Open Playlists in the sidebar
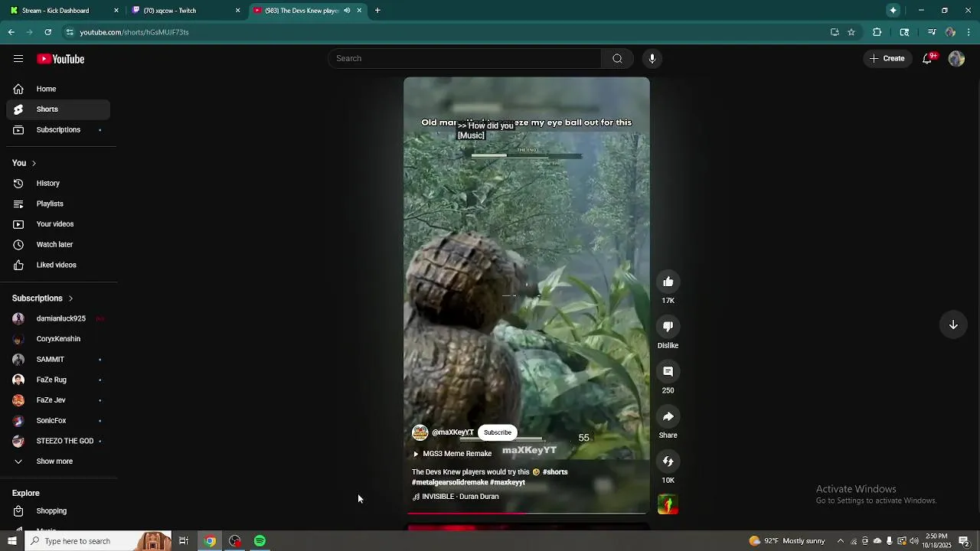This screenshot has height=551, width=980. tap(58, 204)
